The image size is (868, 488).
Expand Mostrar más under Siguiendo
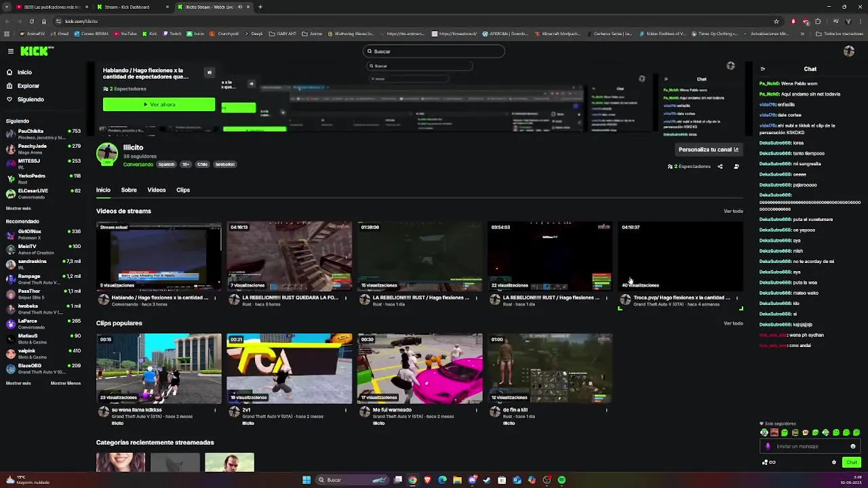(18, 208)
